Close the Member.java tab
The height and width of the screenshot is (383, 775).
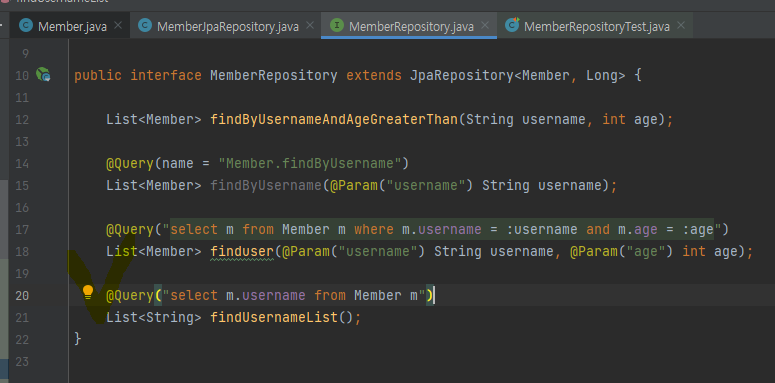pyautogui.click(x=118, y=25)
